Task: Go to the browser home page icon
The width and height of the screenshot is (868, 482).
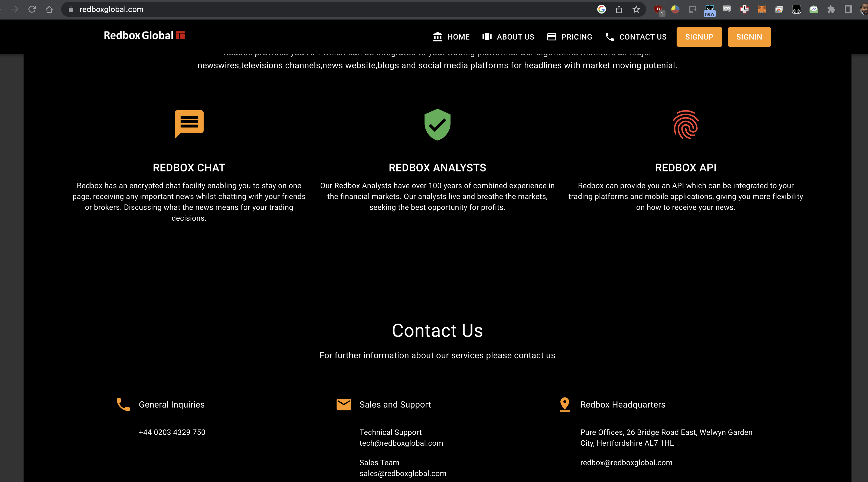Action: (x=49, y=9)
